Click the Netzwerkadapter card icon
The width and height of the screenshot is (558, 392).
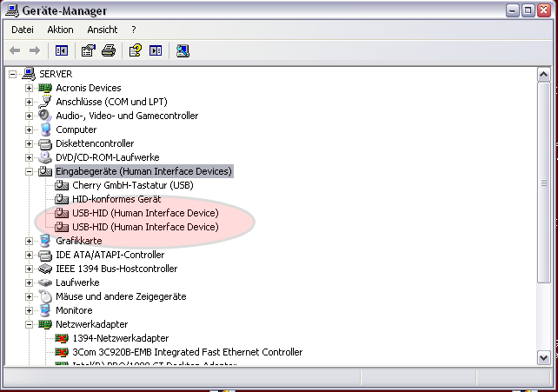45,324
